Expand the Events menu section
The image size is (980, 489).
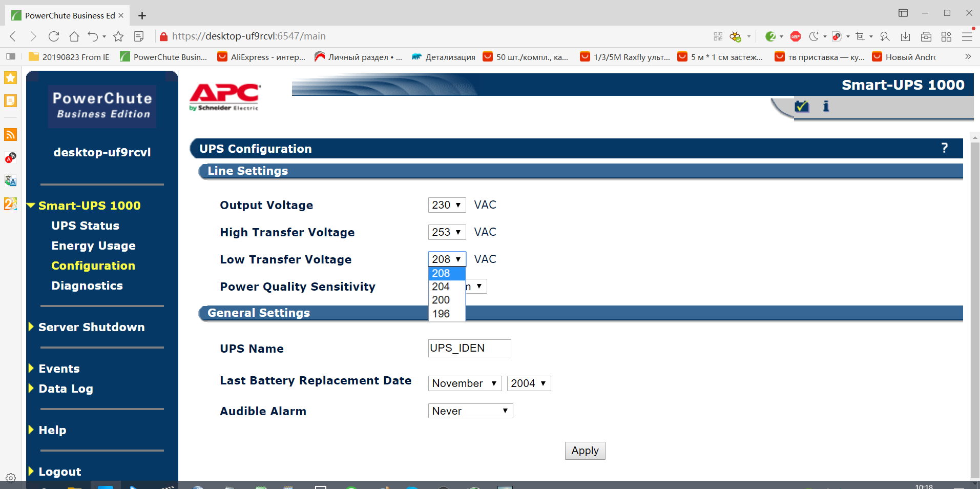(x=31, y=369)
